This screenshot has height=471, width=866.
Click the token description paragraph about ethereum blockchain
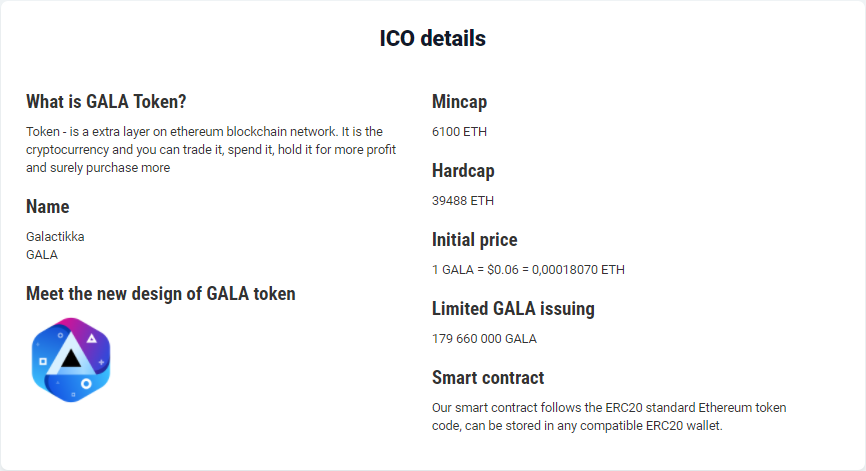click(x=211, y=150)
